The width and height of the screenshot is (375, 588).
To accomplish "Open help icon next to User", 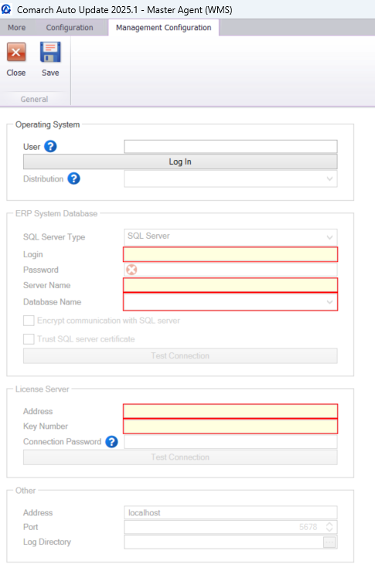I will tap(50, 146).
